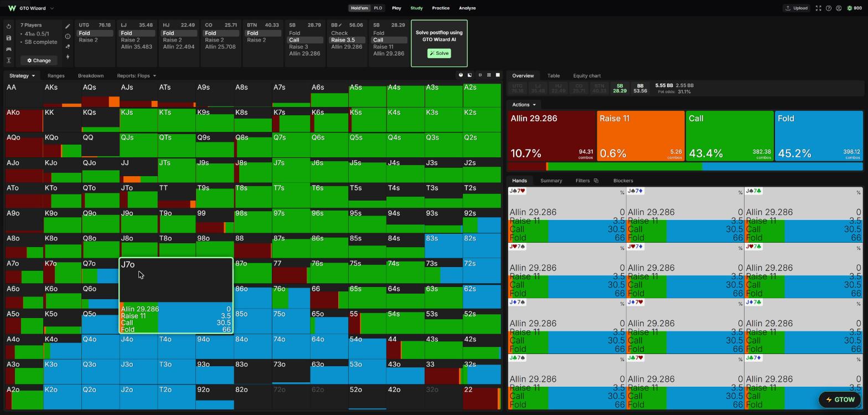Select the four-dot grid view icon
This screenshot has height=415, width=868.
point(479,75)
